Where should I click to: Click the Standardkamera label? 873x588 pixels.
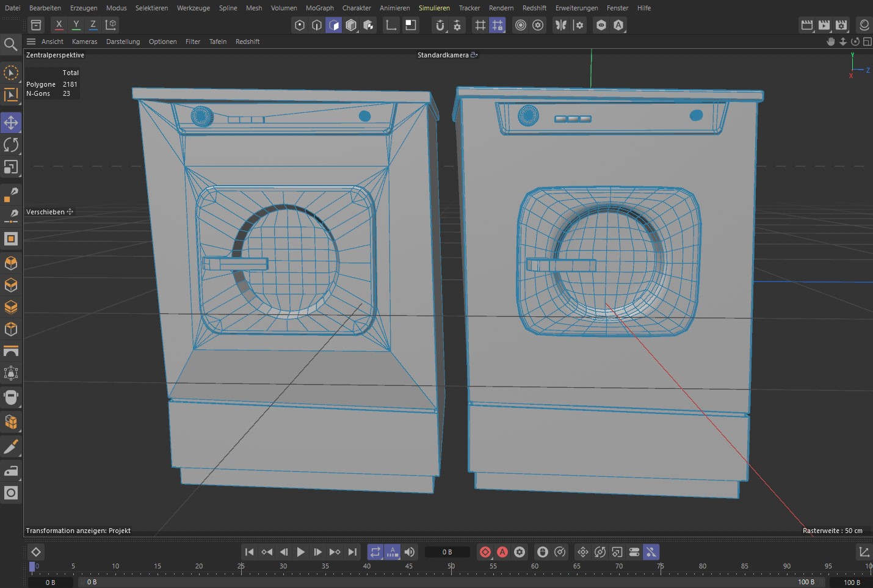point(443,55)
